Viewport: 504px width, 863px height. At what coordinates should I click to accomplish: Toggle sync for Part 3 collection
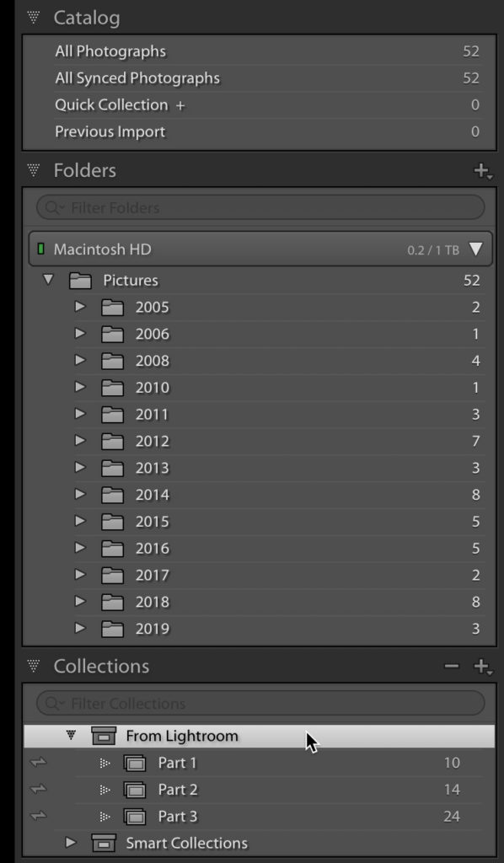[x=39, y=816]
